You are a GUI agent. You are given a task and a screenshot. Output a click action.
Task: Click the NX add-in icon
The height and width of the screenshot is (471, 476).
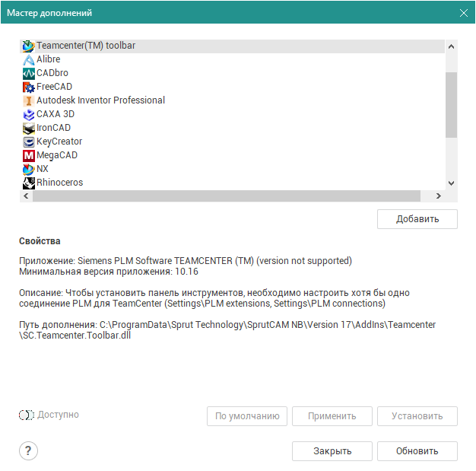tap(29, 169)
